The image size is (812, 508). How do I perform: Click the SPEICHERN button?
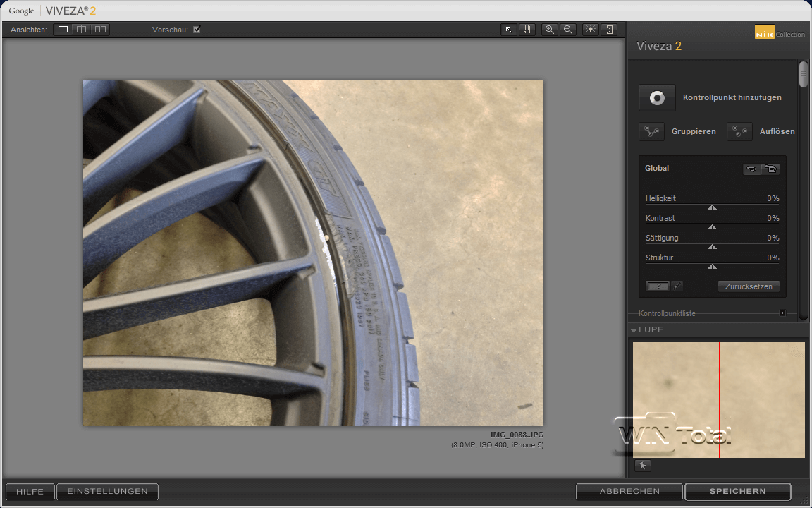pos(737,491)
